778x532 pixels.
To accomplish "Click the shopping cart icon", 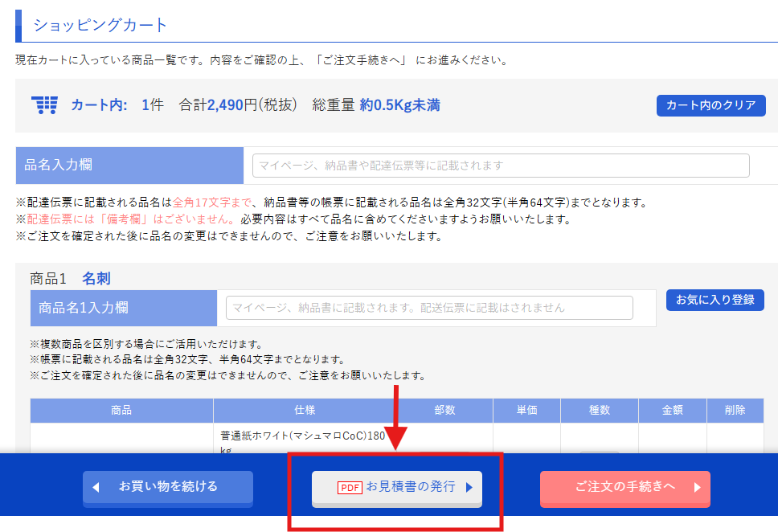I will (44, 105).
